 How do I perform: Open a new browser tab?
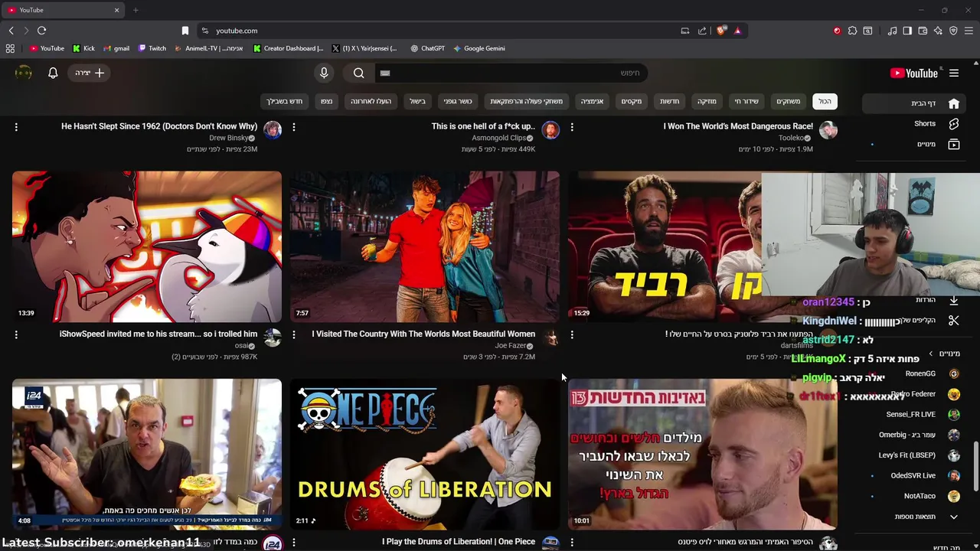pyautogui.click(x=136, y=10)
